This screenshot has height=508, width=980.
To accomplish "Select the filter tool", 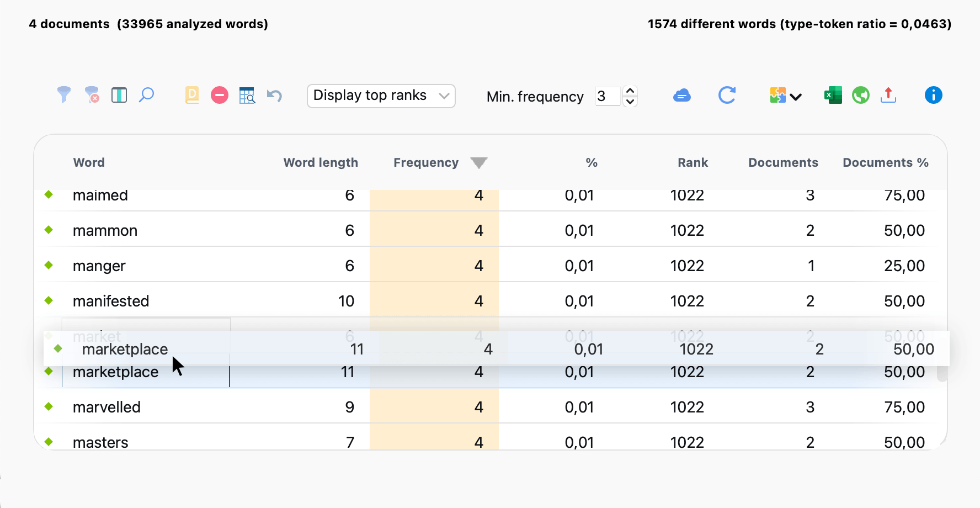I will (63, 95).
